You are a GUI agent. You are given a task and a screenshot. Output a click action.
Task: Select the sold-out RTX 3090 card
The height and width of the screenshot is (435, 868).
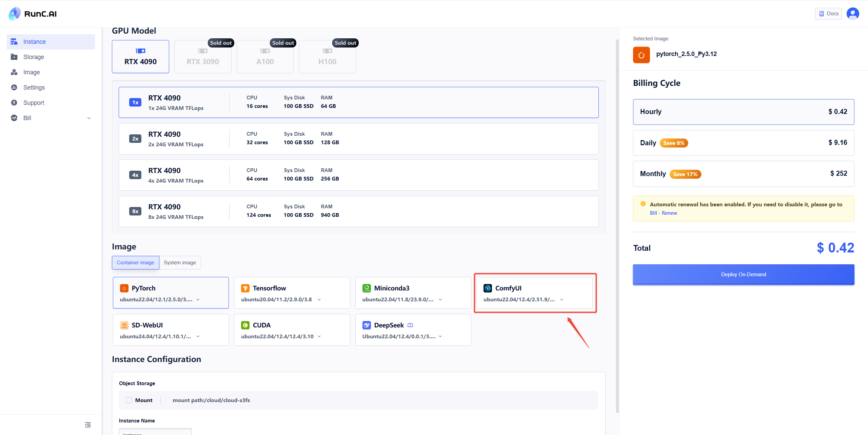[203, 57]
